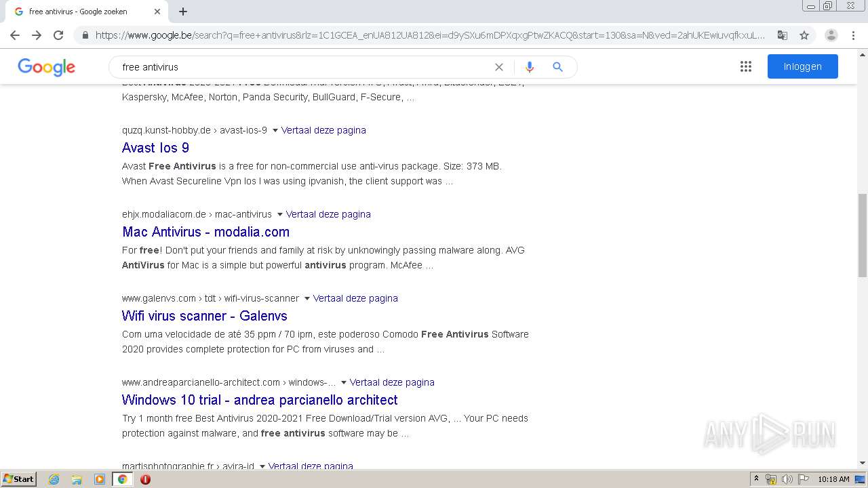Image resolution: width=868 pixels, height=488 pixels.
Task: Select the address bar URL
Action: tap(430, 35)
